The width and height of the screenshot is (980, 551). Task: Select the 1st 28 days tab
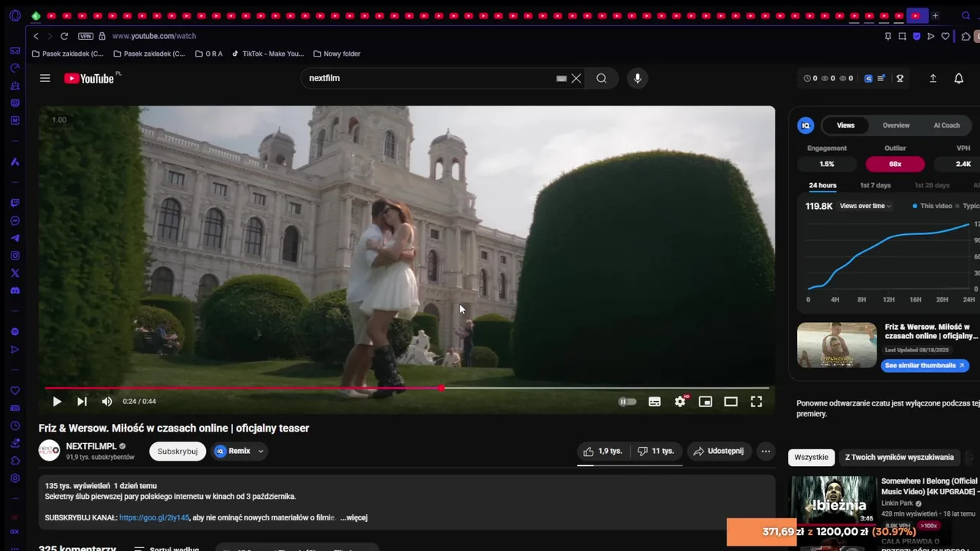(x=932, y=185)
